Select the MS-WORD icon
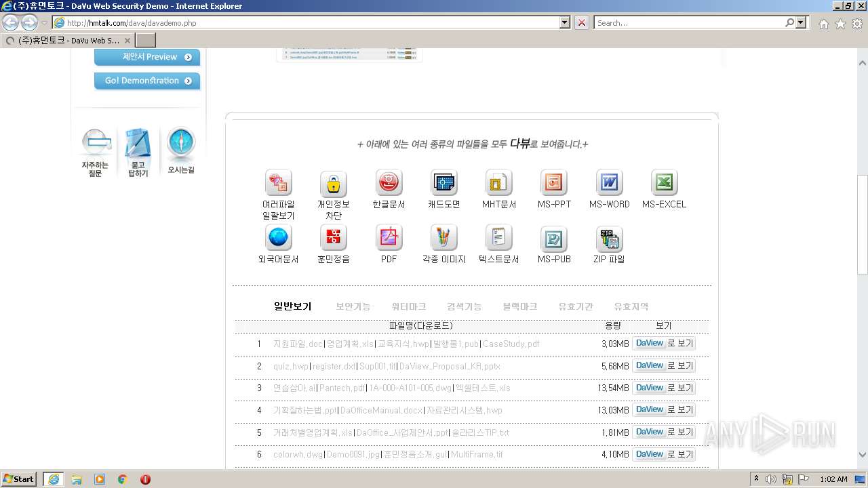The width and height of the screenshot is (868, 488). [609, 182]
